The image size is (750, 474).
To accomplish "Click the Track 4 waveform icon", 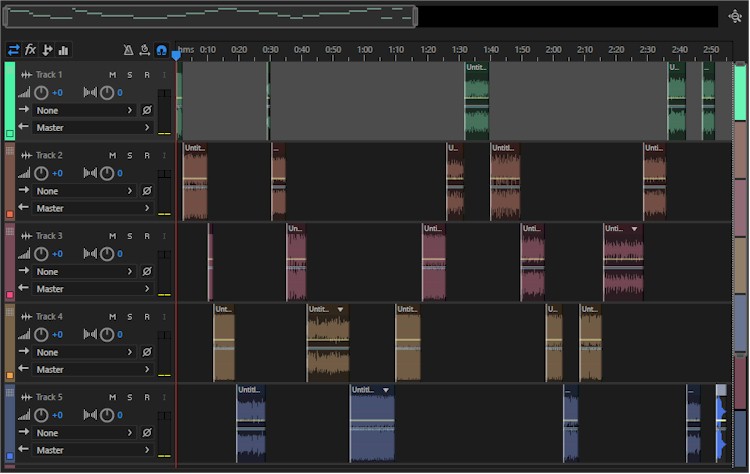I will coord(26,317).
